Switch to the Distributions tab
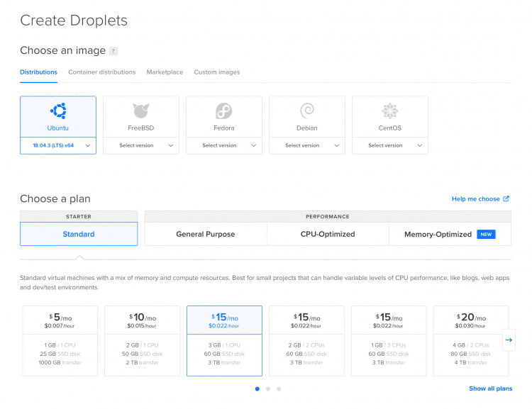This screenshot has height=409, width=532. [x=39, y=72]
